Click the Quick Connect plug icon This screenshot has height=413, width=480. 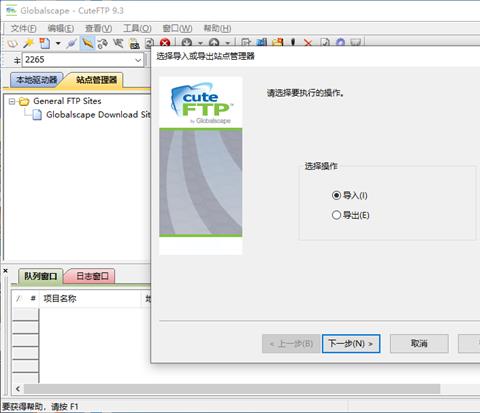(71, 43)
